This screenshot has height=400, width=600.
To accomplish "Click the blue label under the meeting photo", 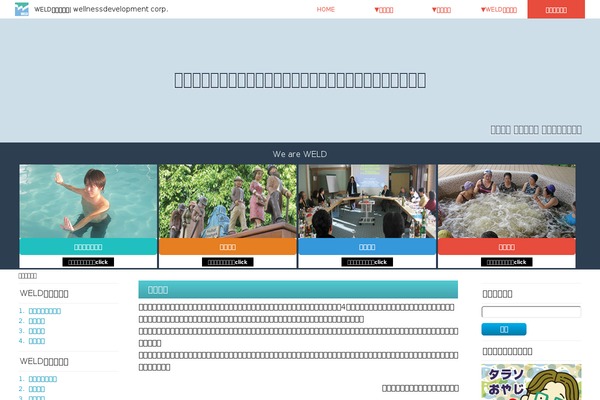I will (x=367, y=247).
